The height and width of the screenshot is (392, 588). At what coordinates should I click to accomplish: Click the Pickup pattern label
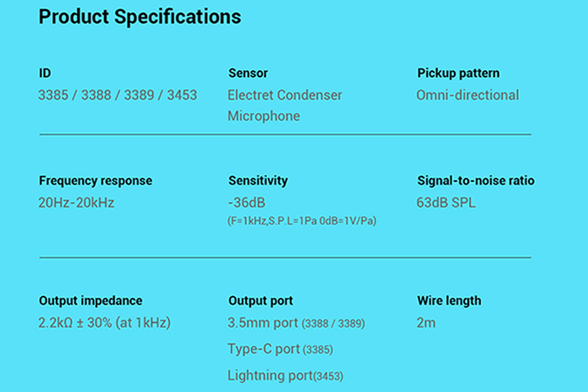458,73
